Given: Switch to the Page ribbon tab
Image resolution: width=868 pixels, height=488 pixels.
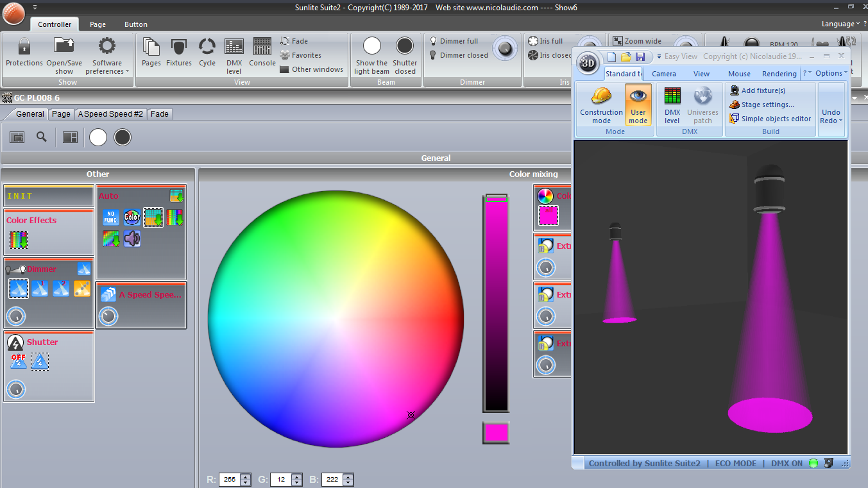Looking at the screenshot, I should [98, 24].
